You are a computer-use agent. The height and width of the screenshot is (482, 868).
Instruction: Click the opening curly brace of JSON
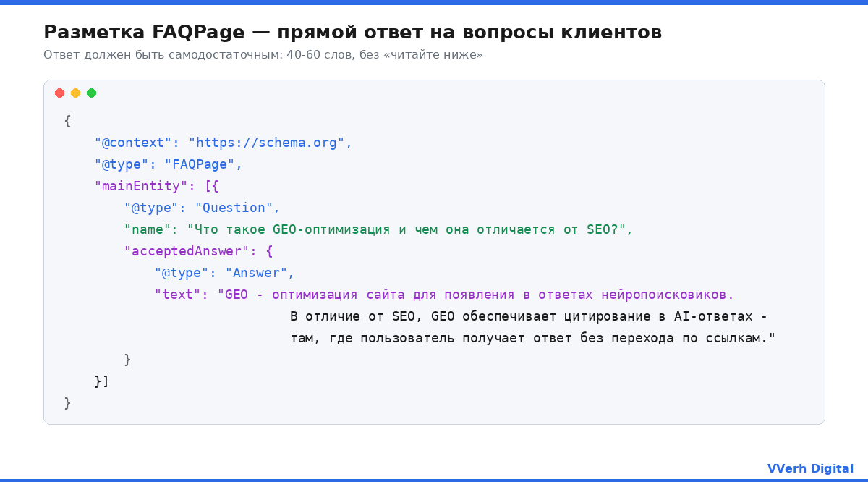[67, 121]
